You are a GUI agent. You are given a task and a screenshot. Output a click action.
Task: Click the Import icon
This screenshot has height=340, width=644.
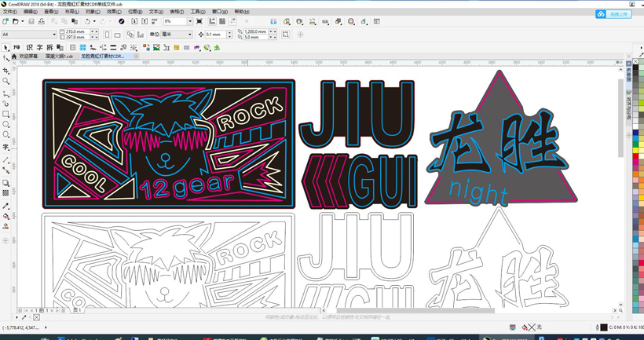pos(134,21)
